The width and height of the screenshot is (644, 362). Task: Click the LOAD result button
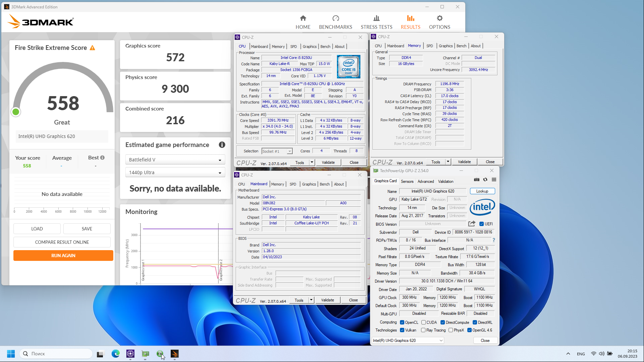click(x=37, y=229)
